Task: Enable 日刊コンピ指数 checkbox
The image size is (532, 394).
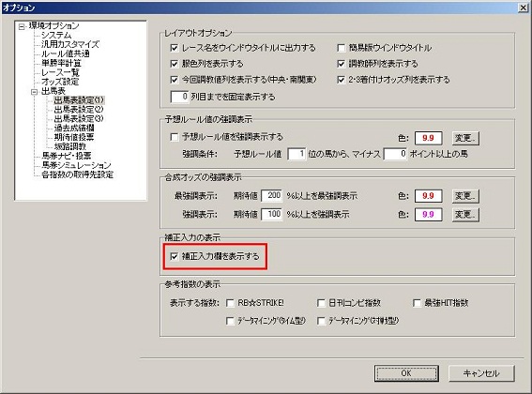Action: click(321, 303)
